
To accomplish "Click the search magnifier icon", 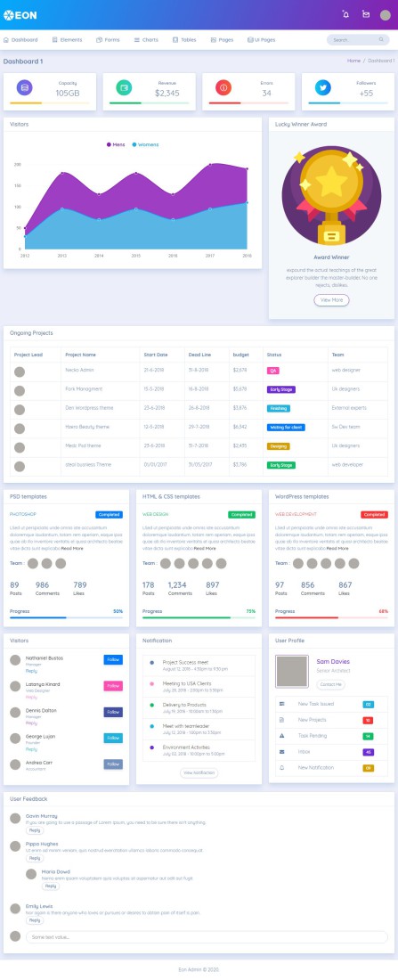I will (381, 39).
